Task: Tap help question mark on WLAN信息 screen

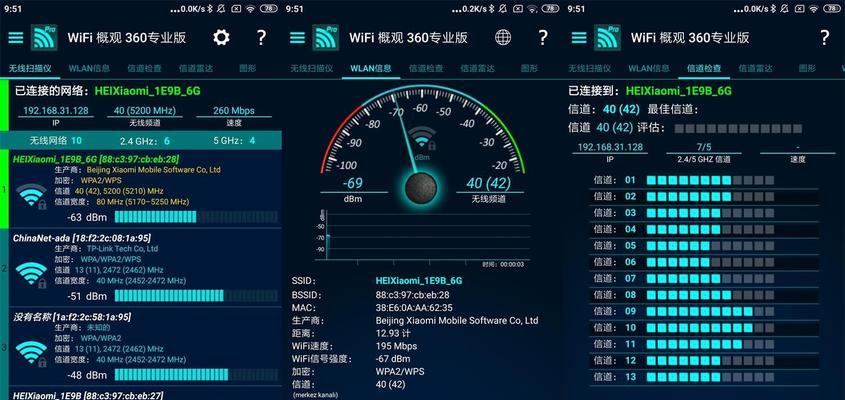Action: pyautogui.click(x=543, y=38)
